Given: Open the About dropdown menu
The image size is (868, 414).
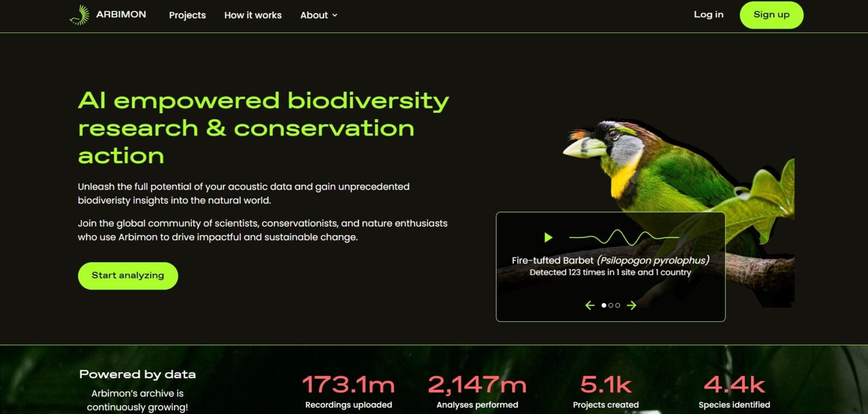Looking at the screenshot, I should pos(314,15).
